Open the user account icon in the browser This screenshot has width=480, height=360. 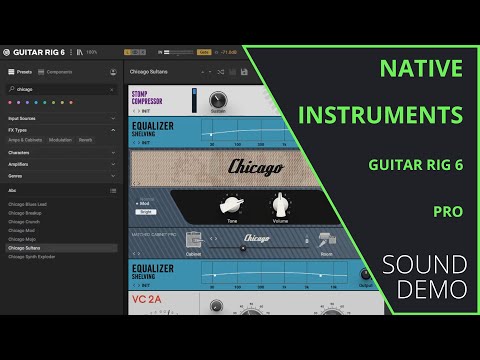113,72
